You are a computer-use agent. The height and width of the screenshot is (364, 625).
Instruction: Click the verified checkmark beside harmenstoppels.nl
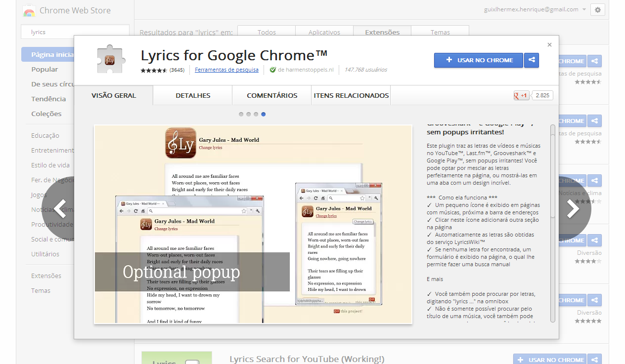click(x=273, y=70)
